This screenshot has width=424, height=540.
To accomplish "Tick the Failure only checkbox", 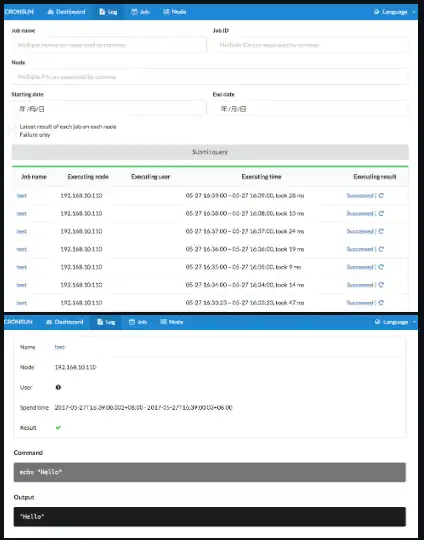I will click(x=13, y=134).
